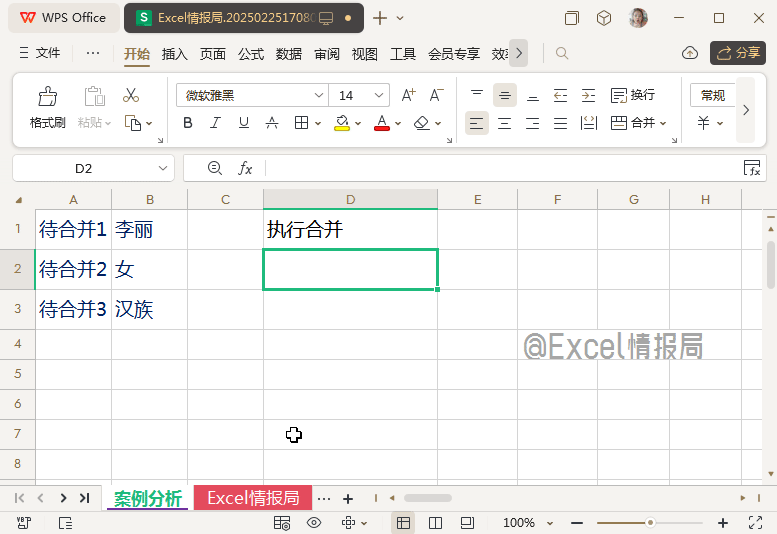Click the strikethrough text icon
Image resolution: width=777 pixels, height=534 pixels.
pos(272,123)
